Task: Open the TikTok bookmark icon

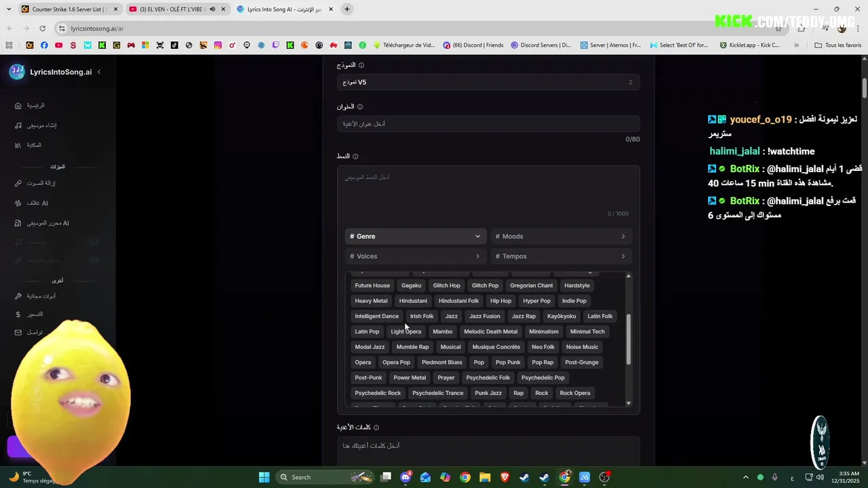Action: pyautogui.click(x=174, y=45)
